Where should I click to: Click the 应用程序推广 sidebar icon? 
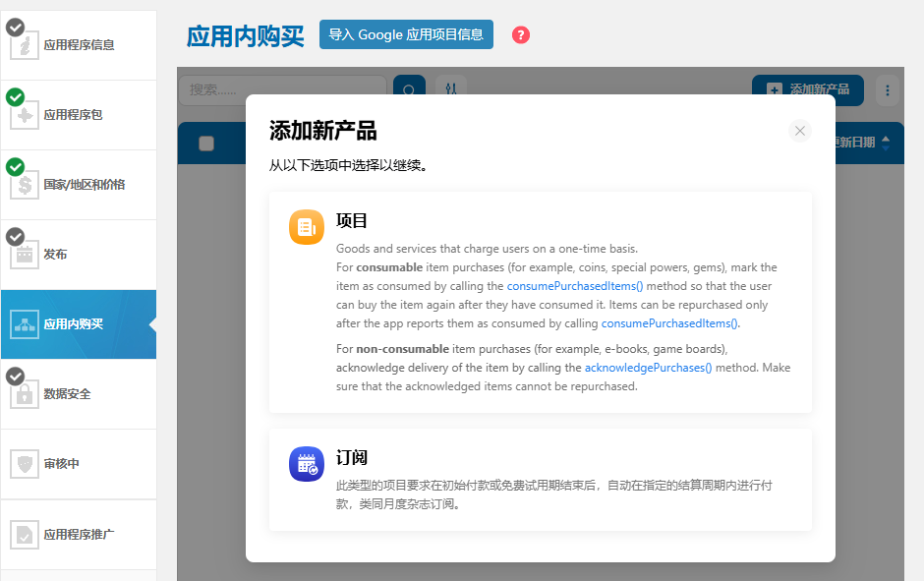coord(25,535)
